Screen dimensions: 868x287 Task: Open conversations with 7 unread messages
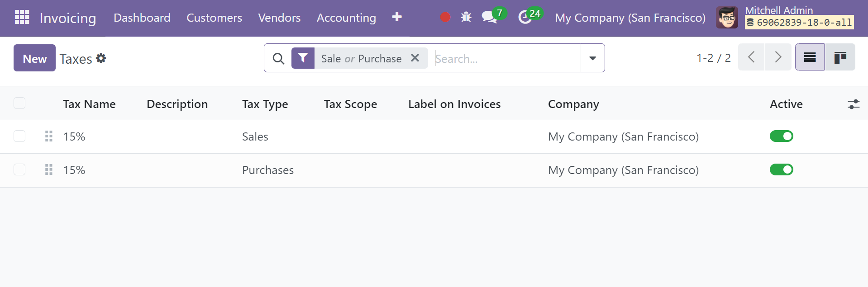click(493, 16)
